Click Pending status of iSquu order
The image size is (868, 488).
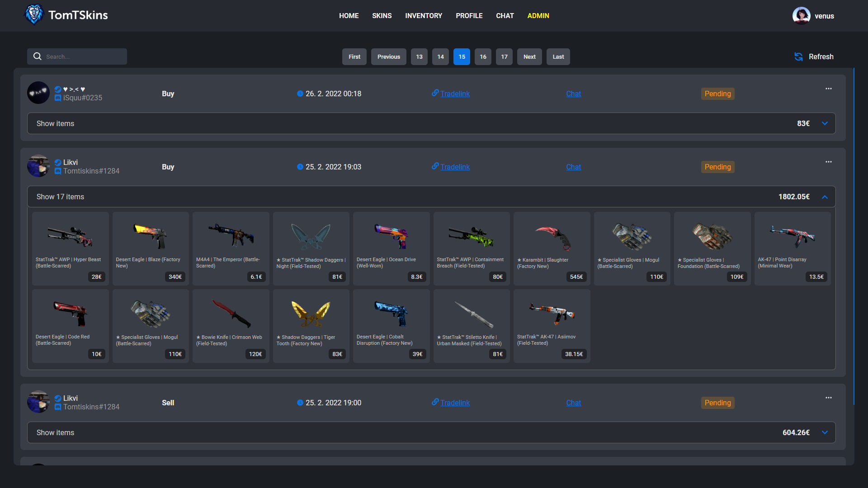(x=717, y=94)
